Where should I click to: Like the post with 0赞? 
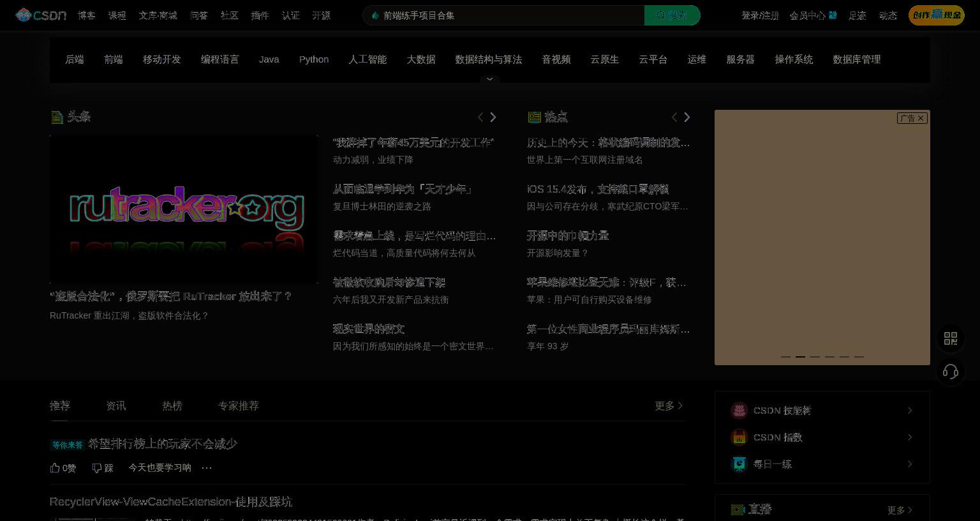(63, 468)
